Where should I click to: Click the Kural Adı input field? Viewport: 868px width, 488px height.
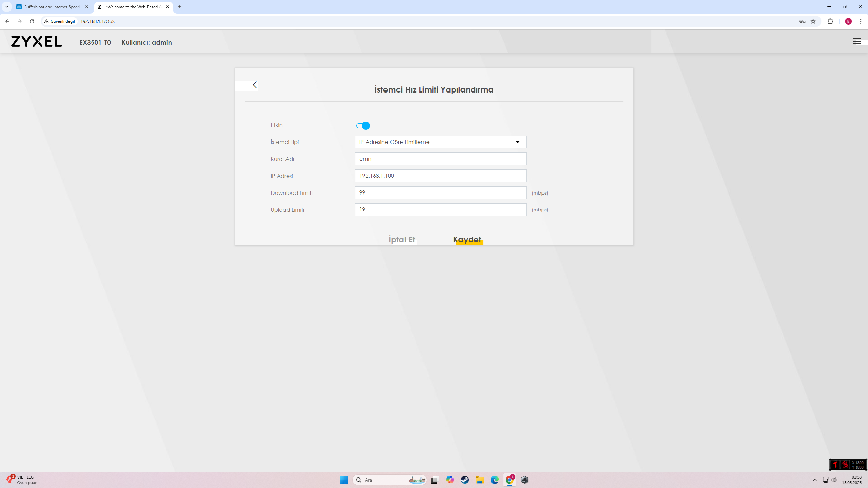coord(440,159)
